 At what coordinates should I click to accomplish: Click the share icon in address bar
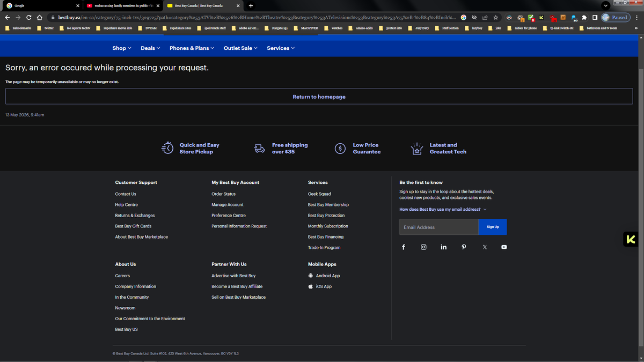(x=485, y=17)
